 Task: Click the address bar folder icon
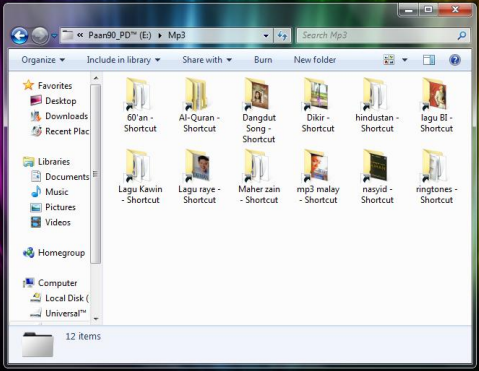click(68, 35)
